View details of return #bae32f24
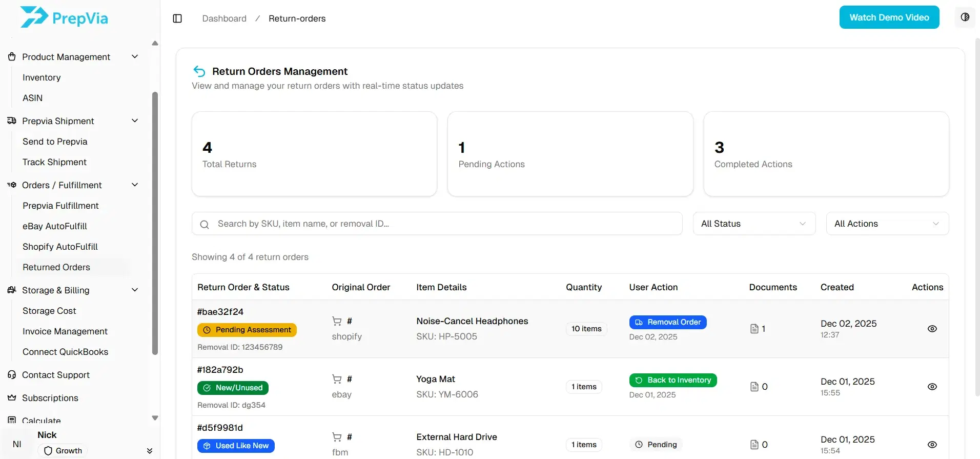This screenshot has width=980, height=459. click(932, 329)
